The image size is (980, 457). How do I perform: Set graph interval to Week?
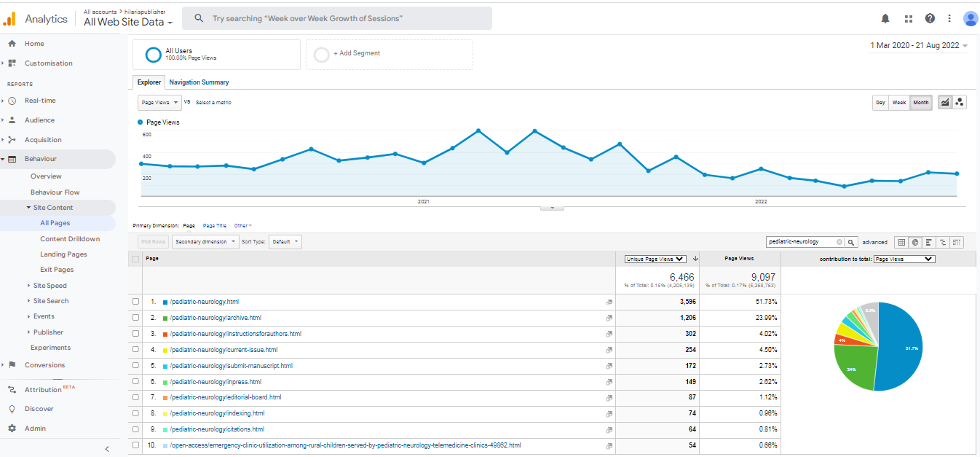[899, 103]
